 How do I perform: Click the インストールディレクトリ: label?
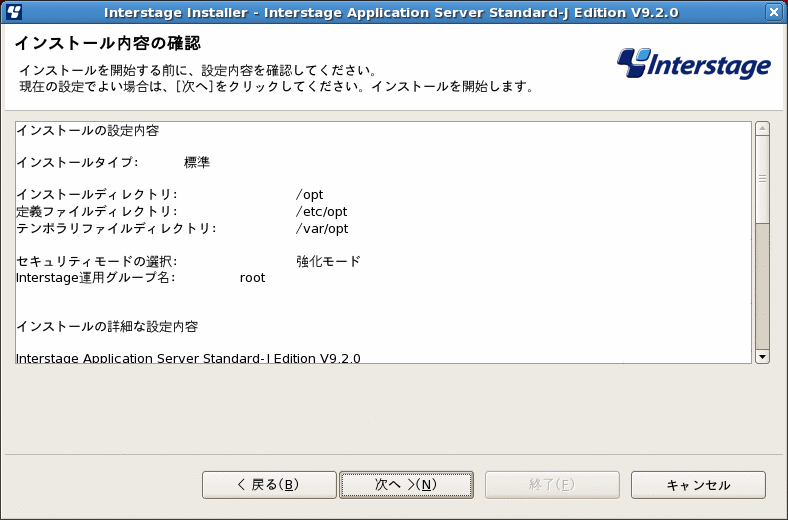pyautogui.click(x=97, y=194)
